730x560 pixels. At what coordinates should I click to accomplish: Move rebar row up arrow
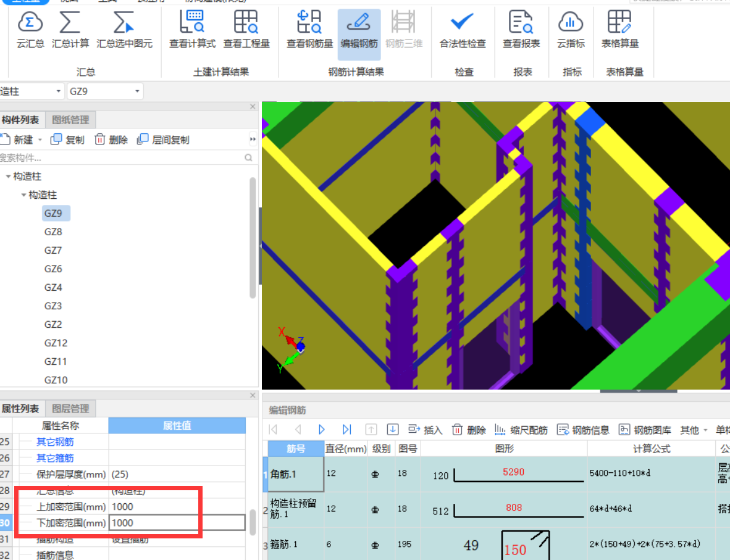[x=371, y=429]
